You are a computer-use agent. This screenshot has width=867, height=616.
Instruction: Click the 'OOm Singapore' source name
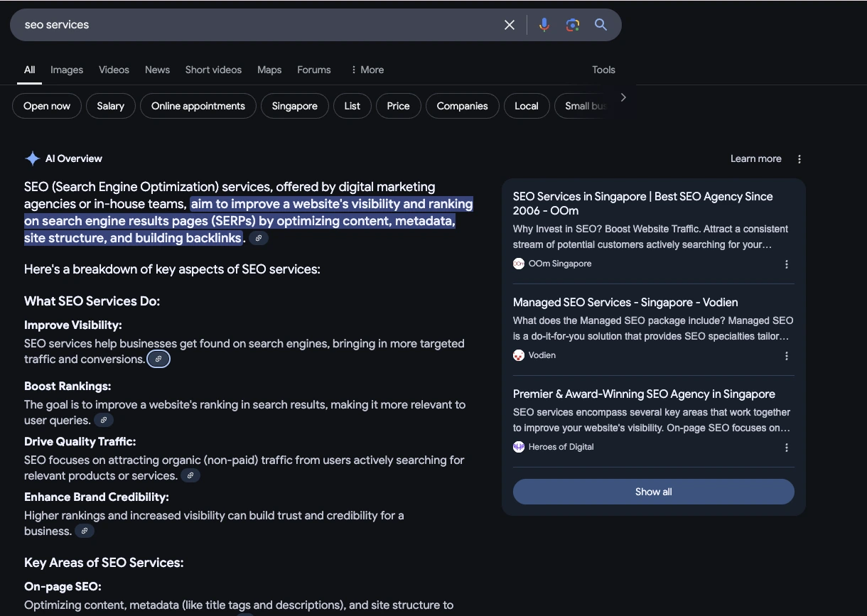pos(560,264)
